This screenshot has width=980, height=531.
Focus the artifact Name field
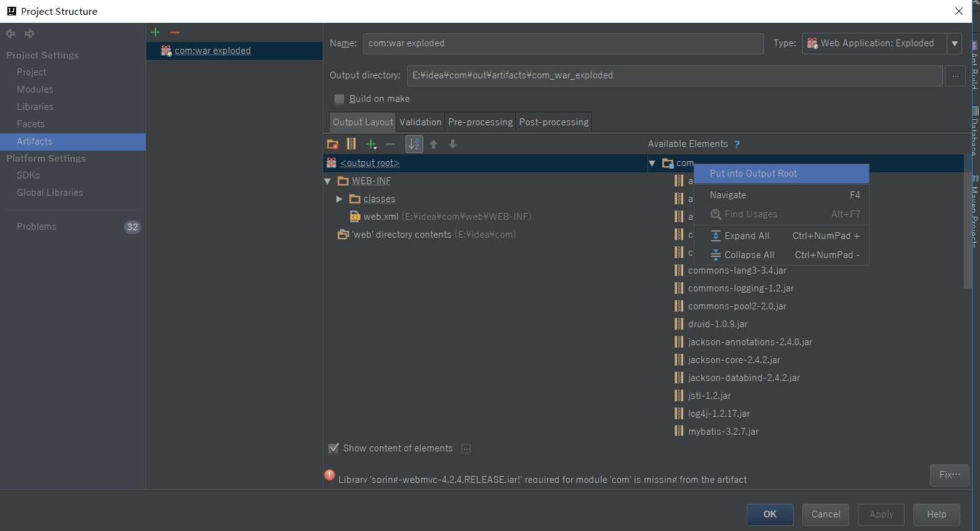tap(563, 43)
